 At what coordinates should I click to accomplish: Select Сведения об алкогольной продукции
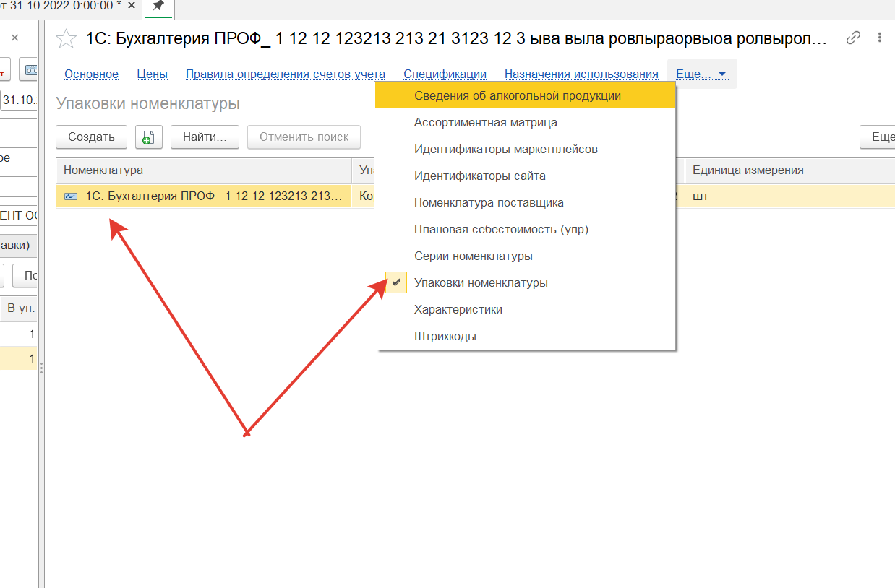(525, 95)
